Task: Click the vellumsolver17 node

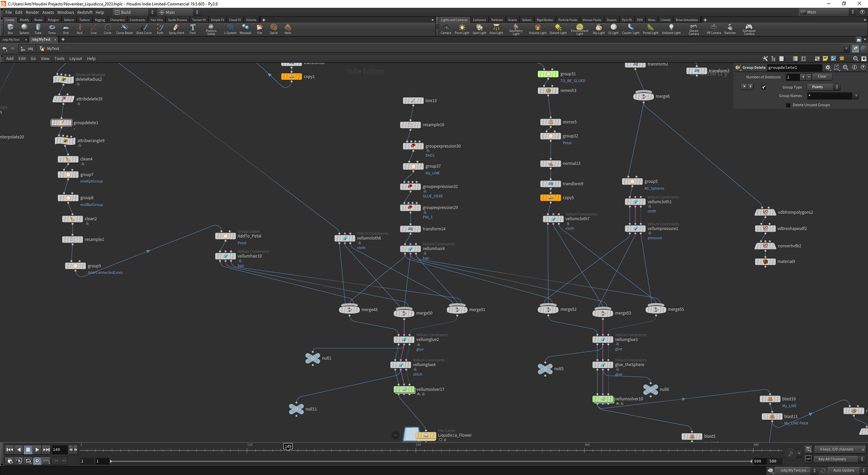Action: [x=404, y=389]
